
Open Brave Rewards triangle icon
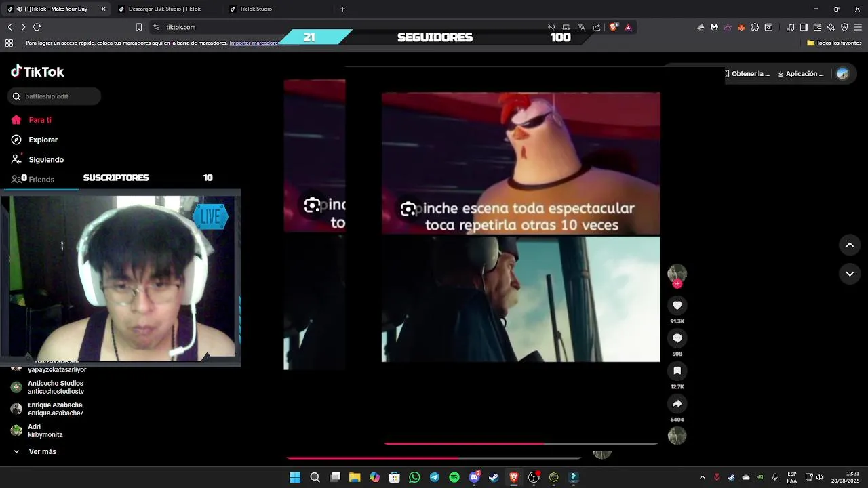pos(628,27)
